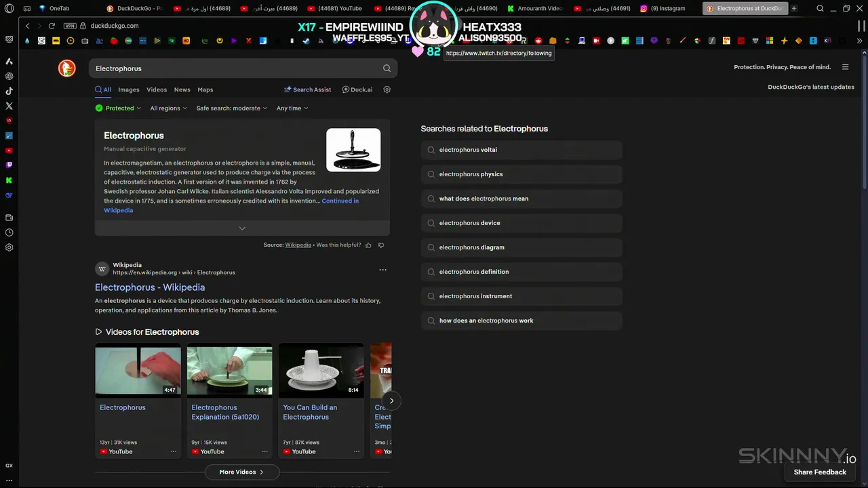Give thumbs down to the Wikipedia answer
This screenshot has height=488, width=868.
click(x=380, y=245)
